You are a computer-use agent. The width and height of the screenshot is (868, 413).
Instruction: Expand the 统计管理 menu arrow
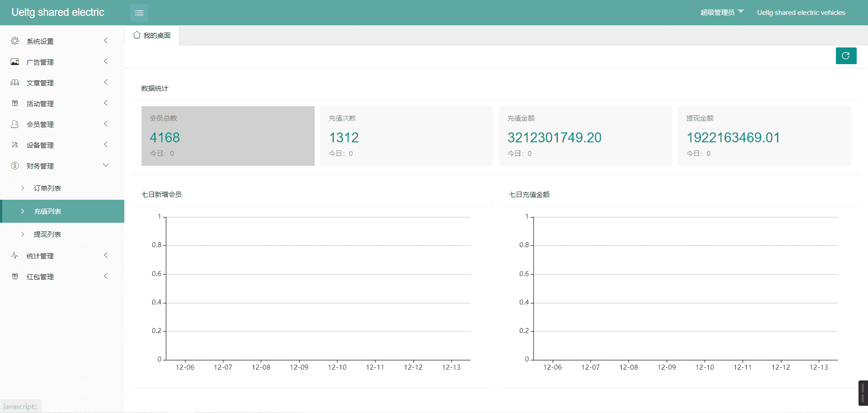(x=106, y=256)
